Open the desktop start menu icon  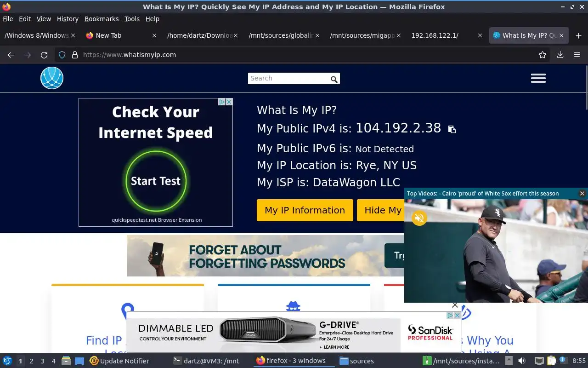pos(7,361)
